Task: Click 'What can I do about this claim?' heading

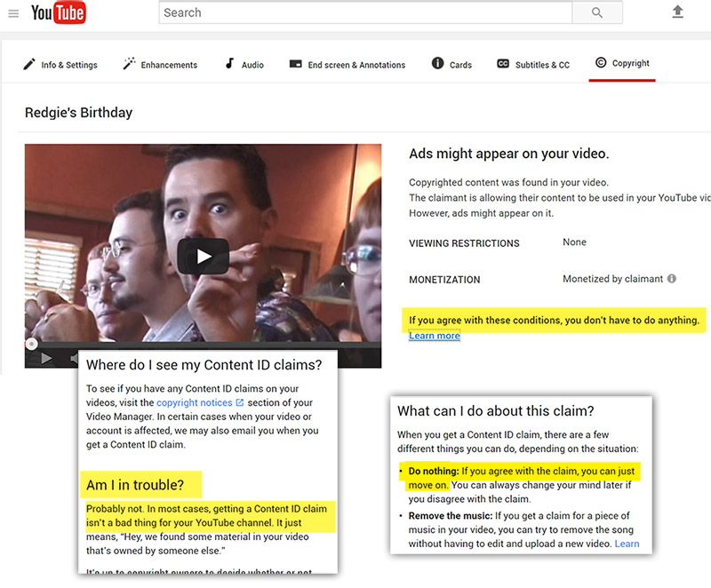Action: (x=496, y=411)
